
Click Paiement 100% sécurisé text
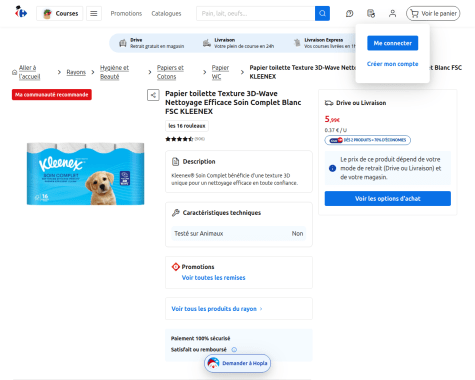(200, 338)
